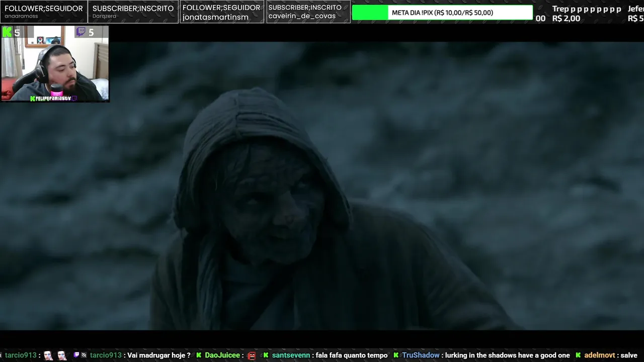Click the message 'Vai madrugar hoje ?'
Image resolution: width=644 pixels, height=362 pixels.
(x=159, y=355)
